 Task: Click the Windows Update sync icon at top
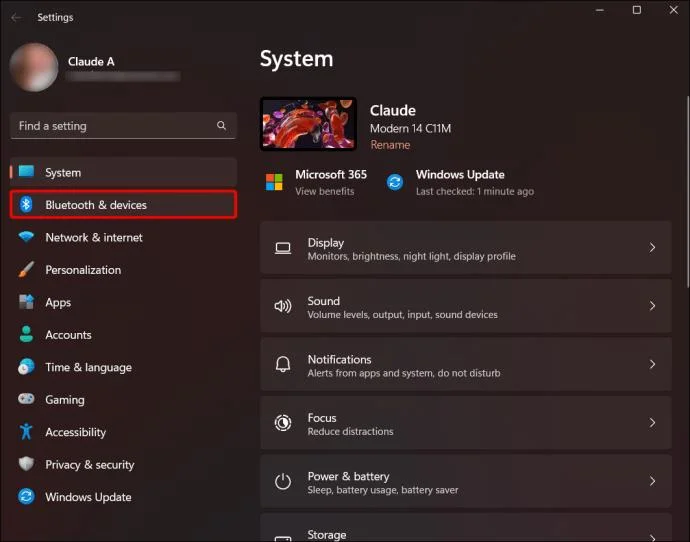(x=395, y=182)
